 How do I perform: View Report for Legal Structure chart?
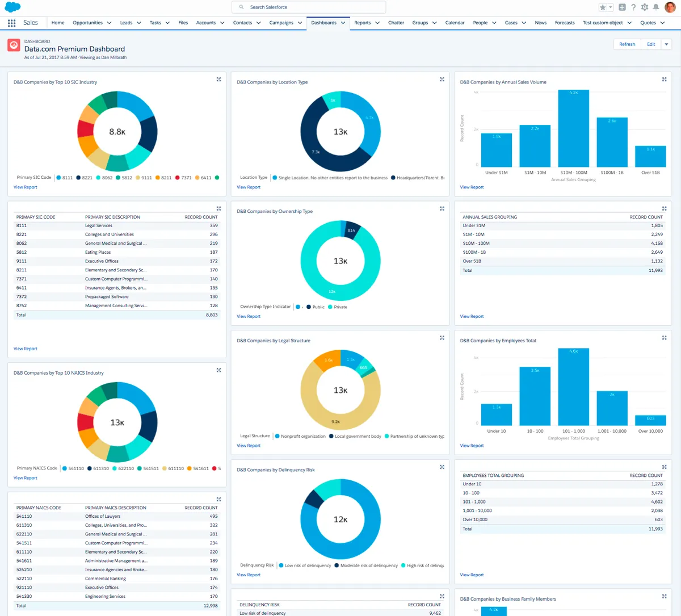(x=249, y=446)
